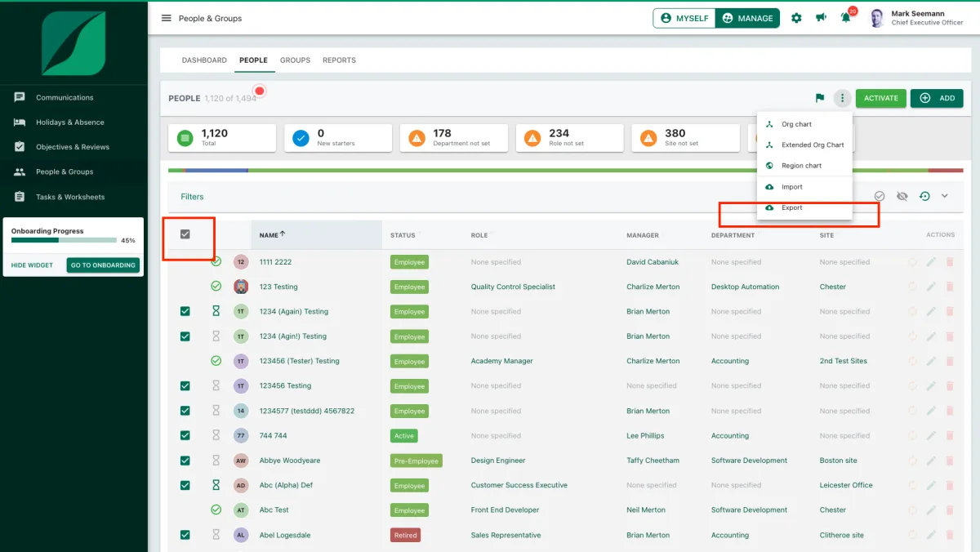The height and width of the screenshot is (552, 980).
Task: Click the Onboarding Progress bar
Action: point(64,241)
